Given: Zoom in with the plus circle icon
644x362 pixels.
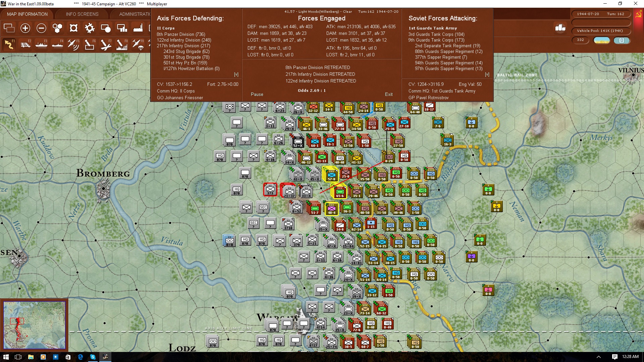Looking at the screenshot, I should [x=25, y=28].
